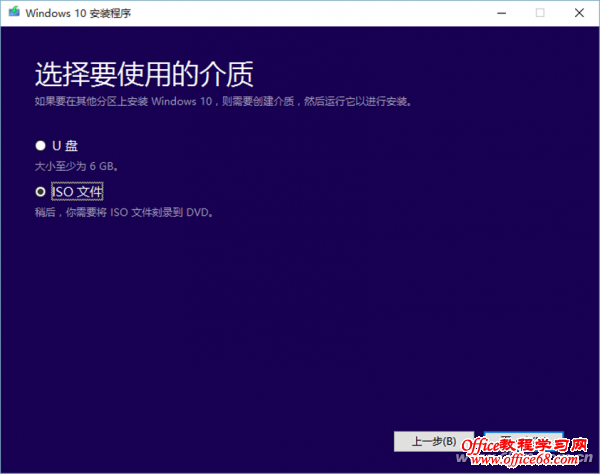This screenshot has height=474, width=600.
Task: Select the U 盘 radio option
Action: click(x=40, y=146)
